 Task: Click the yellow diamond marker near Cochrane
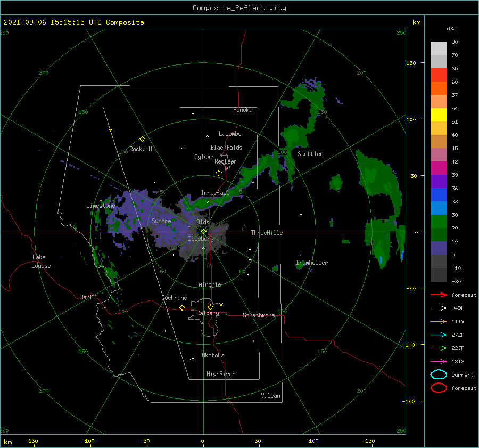point(182,307)
